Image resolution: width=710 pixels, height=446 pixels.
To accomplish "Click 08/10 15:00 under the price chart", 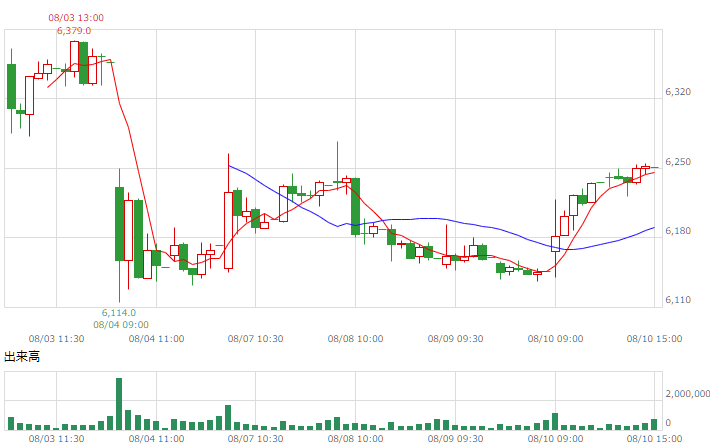I will [x=654, y=339].
